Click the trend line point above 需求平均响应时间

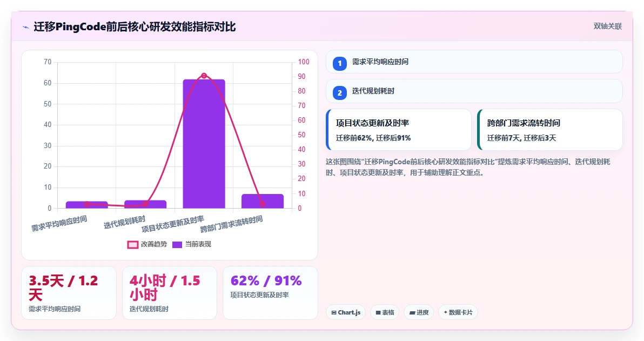86,204
